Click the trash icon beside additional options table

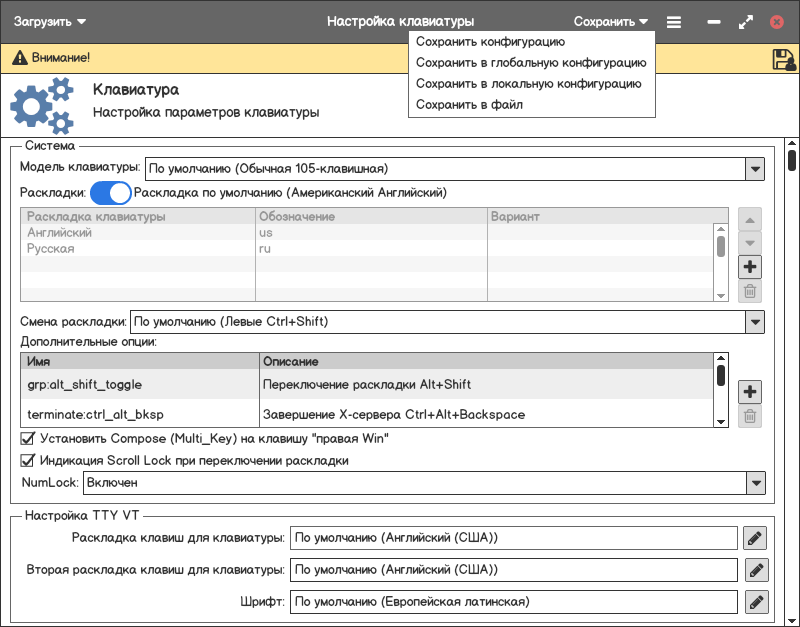[750, 417]
